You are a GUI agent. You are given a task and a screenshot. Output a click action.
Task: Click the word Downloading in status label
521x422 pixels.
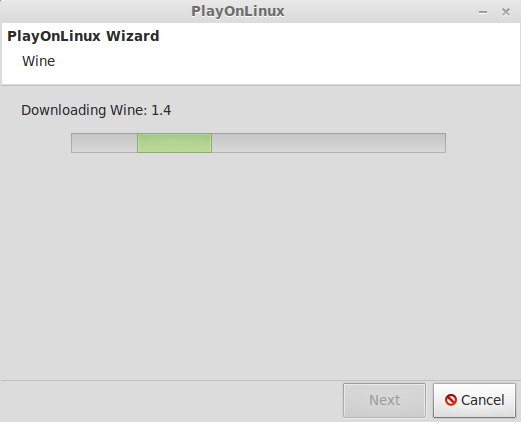pos(63,110)
